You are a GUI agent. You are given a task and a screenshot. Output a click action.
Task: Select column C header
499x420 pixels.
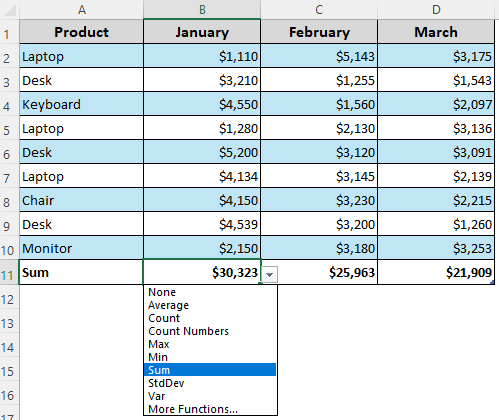[x=319, y=9]
